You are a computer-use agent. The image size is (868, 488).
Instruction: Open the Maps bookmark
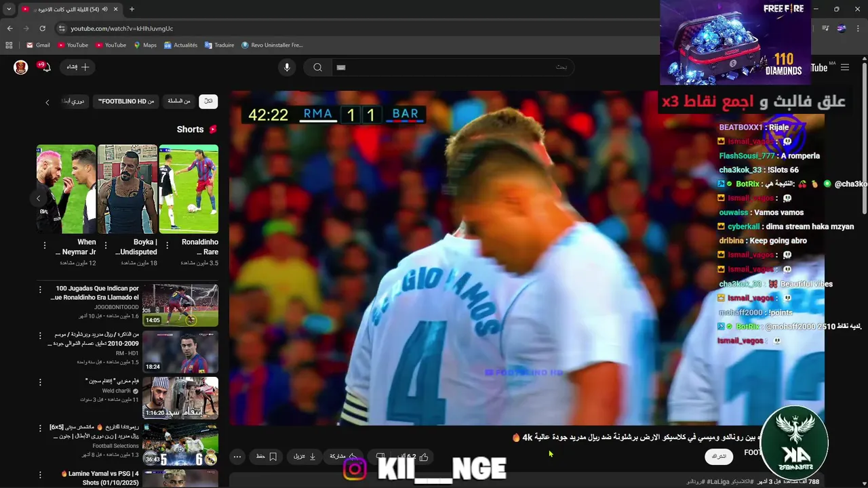(145, 45)
